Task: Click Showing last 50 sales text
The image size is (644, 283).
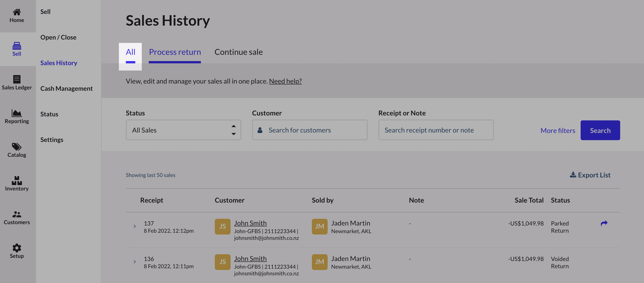Action: click(151, 175)
